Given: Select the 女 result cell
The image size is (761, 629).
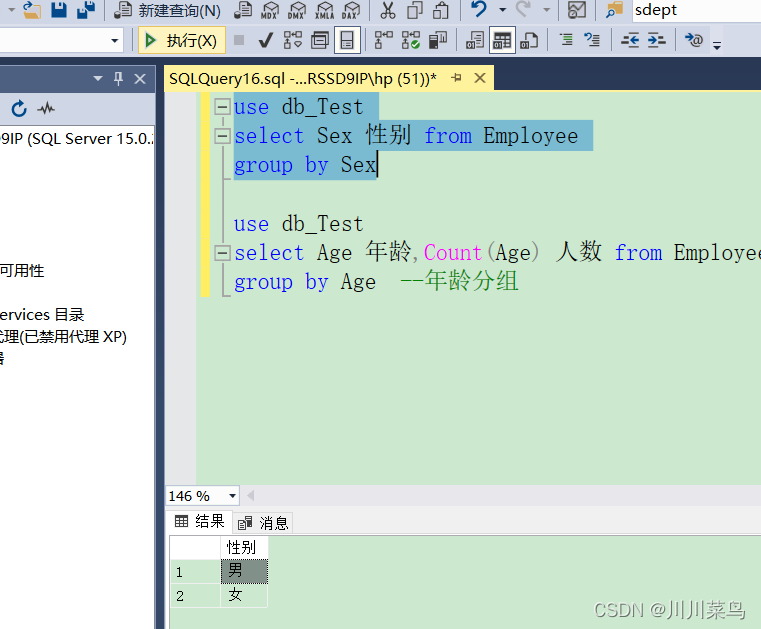Looking at the screenshot, I should (x=244, y=595).
